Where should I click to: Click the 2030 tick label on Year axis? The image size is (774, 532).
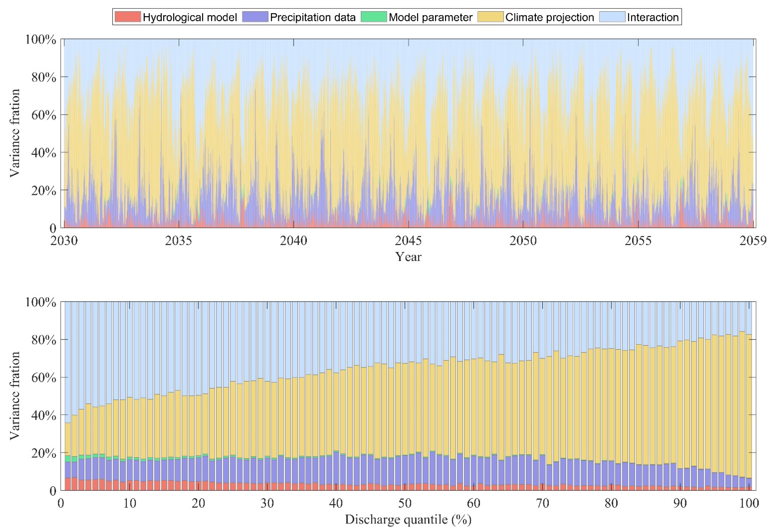pyautogui.click(x=64, y=240)
